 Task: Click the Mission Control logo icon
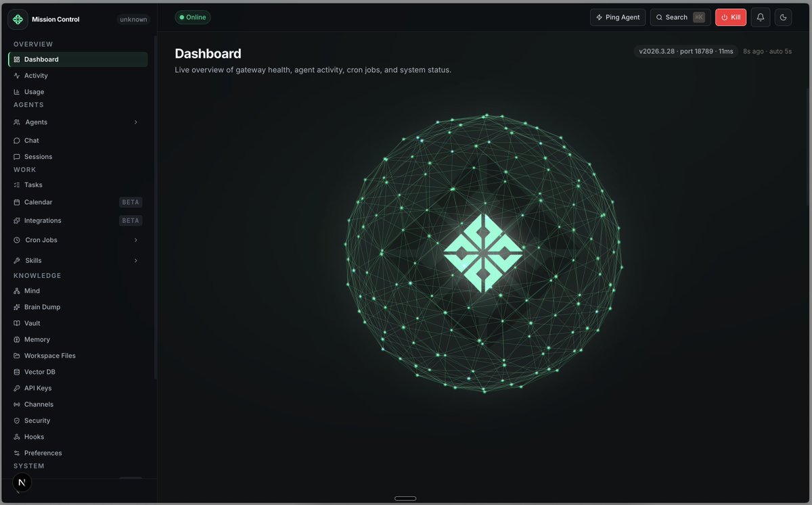tap(18, 19)
